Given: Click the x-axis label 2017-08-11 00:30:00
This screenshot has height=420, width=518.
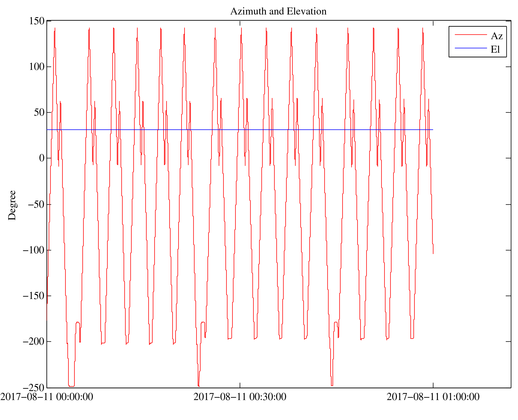Looking at the screenshot, I should tap(240, 397).
